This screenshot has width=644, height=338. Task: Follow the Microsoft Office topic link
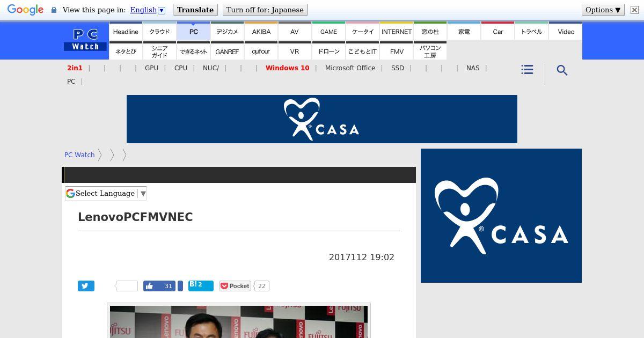(x=350, y=68)
